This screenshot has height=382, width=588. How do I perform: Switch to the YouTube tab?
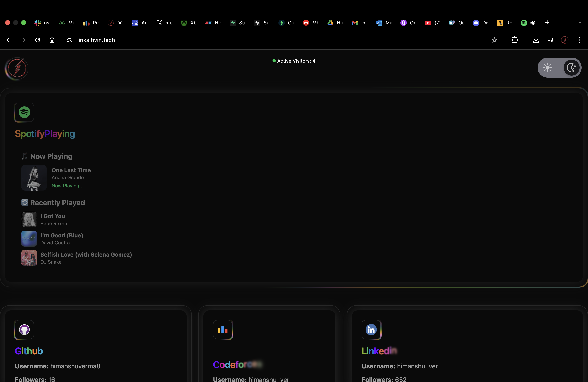tap(432, 23)
